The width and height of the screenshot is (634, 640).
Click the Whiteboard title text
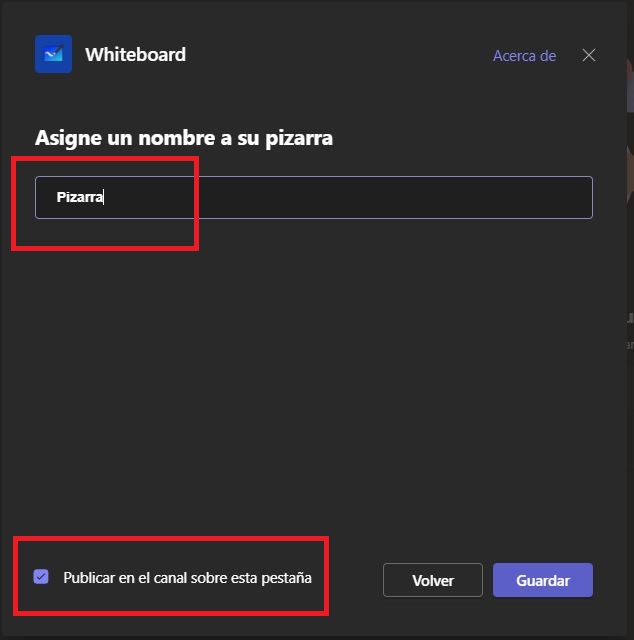pyautogui.click(x=135, y=55)
